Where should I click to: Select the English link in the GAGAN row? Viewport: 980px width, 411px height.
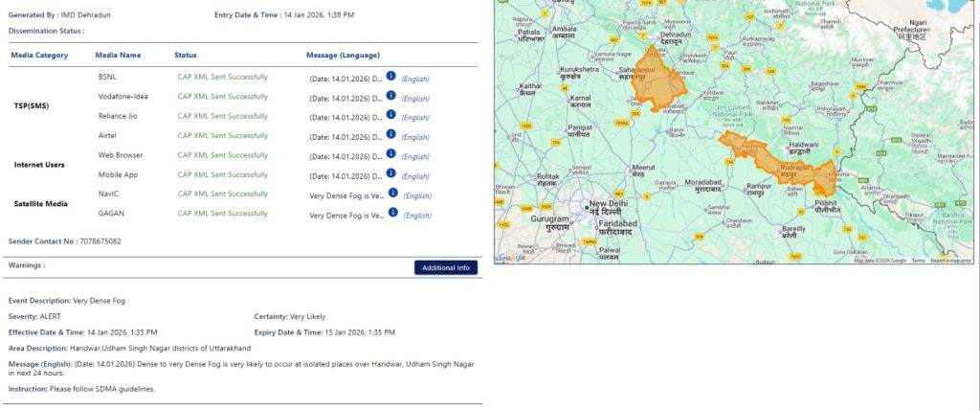coord(417,216)
